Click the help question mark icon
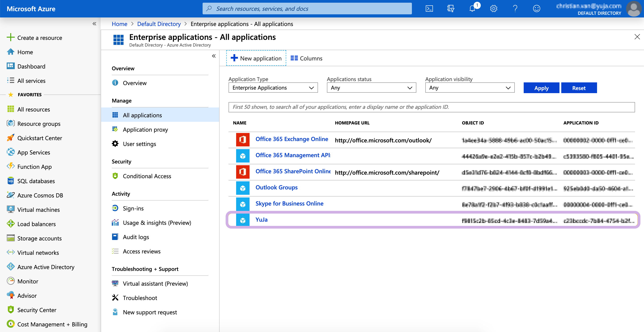644x332 pixels. pos(515,9)
